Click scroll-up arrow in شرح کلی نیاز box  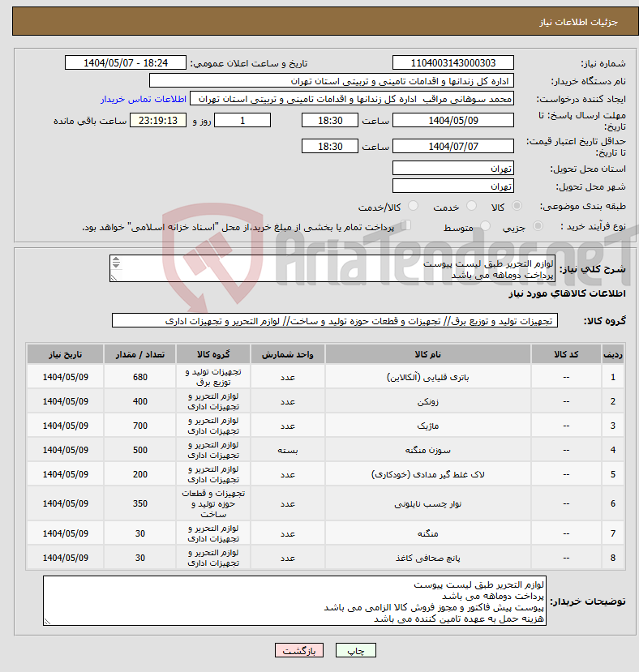[x=116, y=259]
